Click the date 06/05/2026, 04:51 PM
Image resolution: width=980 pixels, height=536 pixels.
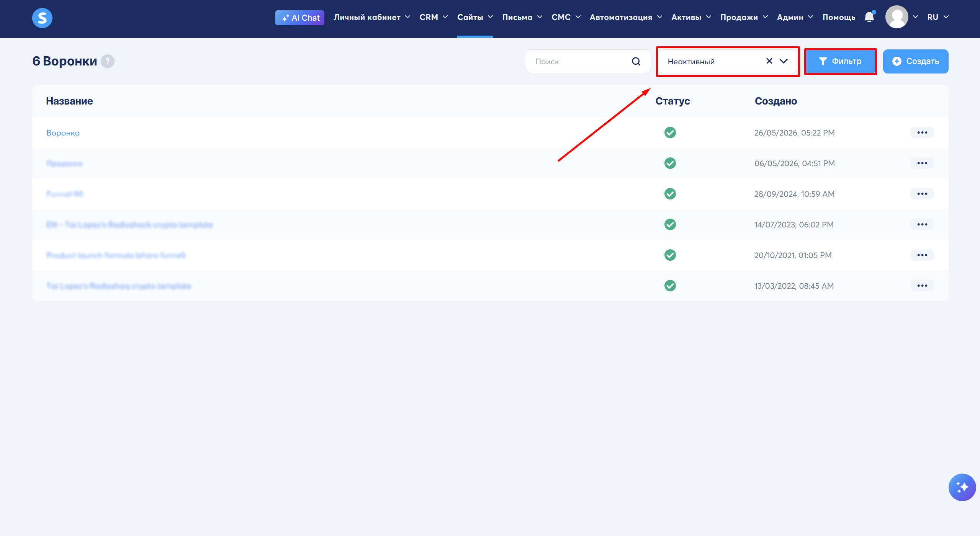click(794, 163)
